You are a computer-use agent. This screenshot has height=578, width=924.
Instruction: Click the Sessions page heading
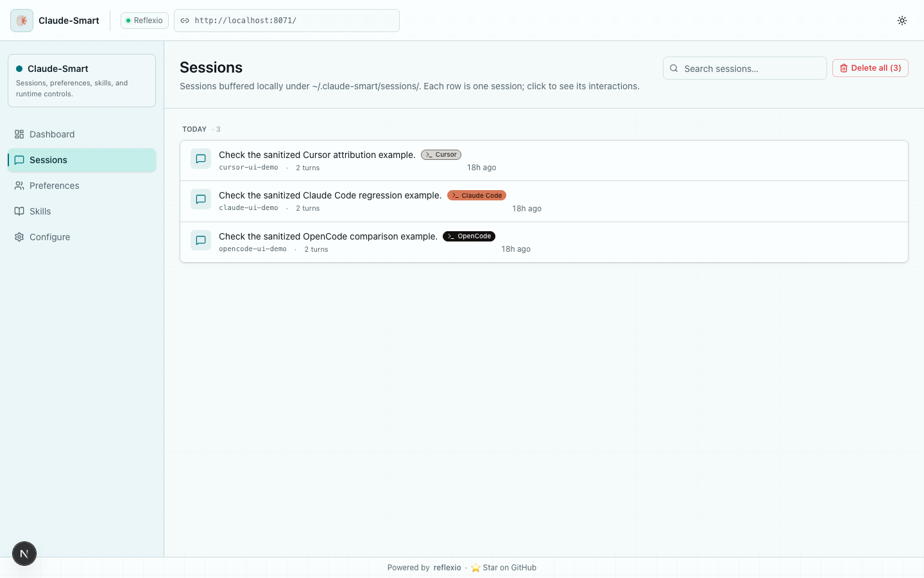[211, 67]
